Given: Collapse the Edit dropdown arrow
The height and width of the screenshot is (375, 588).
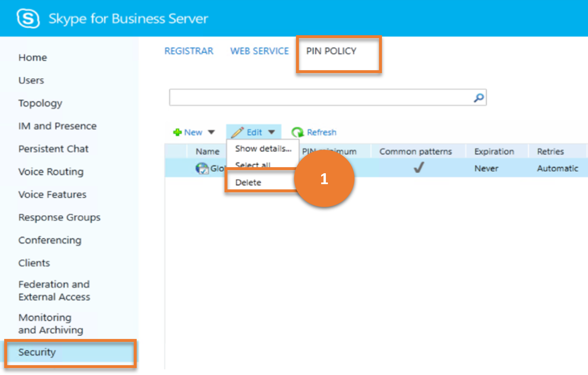Looking at the screenshot, I should [271, 132].
